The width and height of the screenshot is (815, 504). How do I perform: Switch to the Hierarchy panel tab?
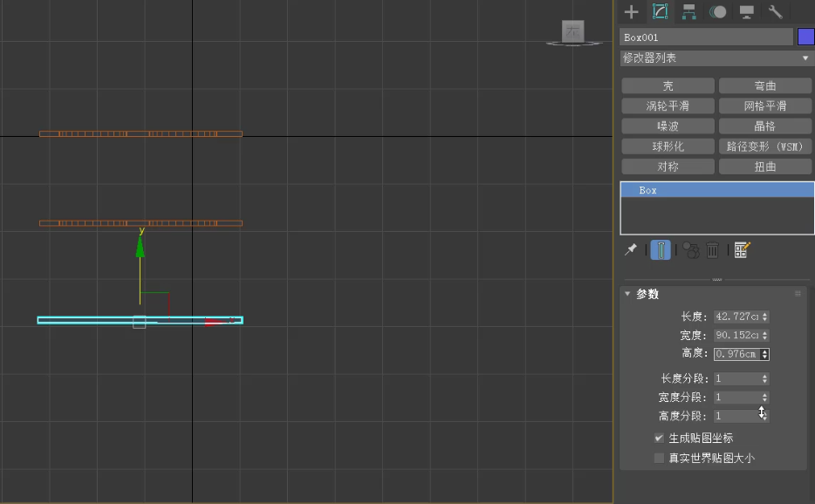688,11
